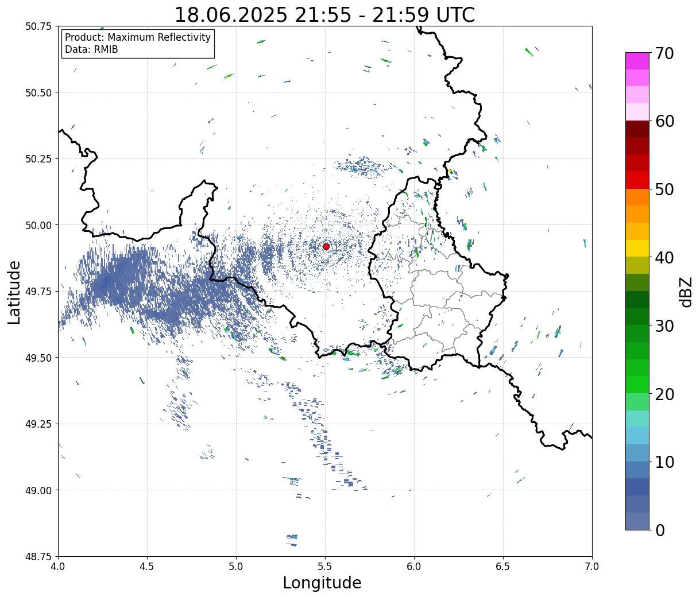Click the colorbar tick label 50
The height and width of the screenshot is (597, 700).
[664, 189]
